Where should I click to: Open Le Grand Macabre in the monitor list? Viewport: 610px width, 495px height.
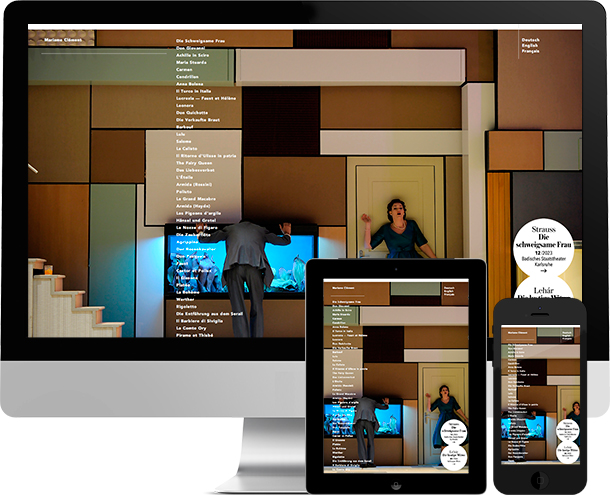[196, 199]
